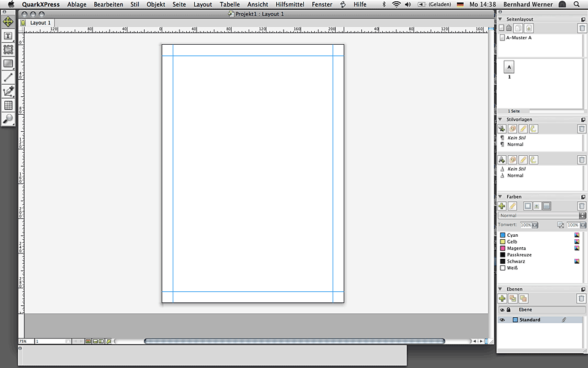Select the Line tool
The height and width of the screenshot is (368, 588).
[8, 77]
